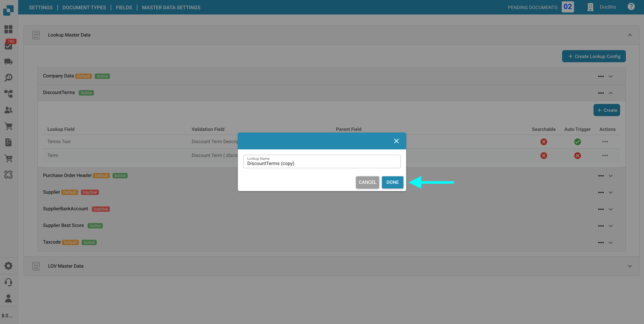Expand the LOV Master Data section
This screenshot has width=644, height=324.
coord(629,266)
